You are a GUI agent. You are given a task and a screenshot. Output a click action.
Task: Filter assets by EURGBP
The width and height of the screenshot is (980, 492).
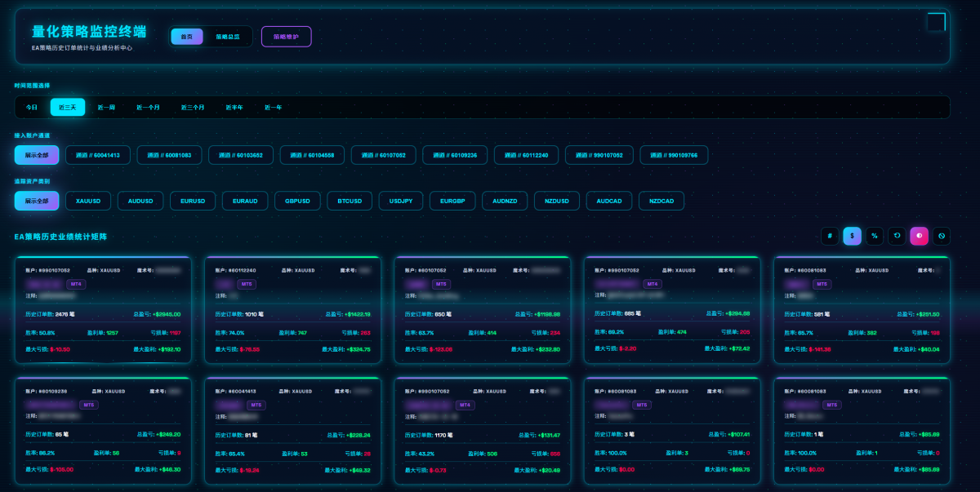(x=452, y=201)
